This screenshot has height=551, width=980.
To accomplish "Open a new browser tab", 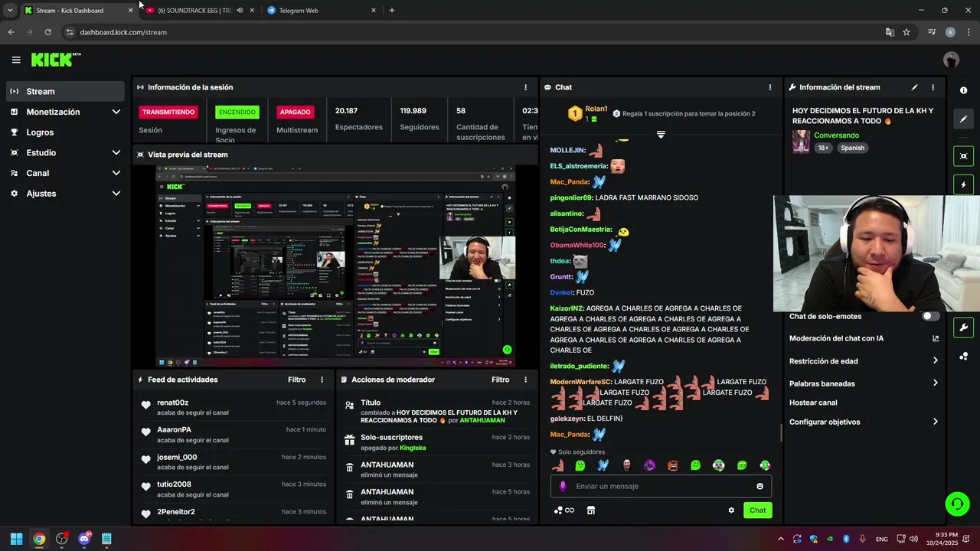I will [392, 11].
